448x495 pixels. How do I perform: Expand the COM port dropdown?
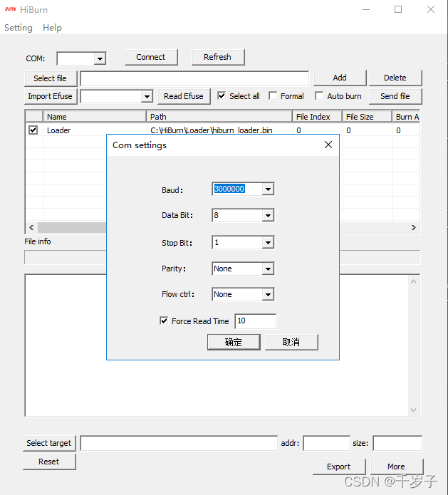(100, 58)
